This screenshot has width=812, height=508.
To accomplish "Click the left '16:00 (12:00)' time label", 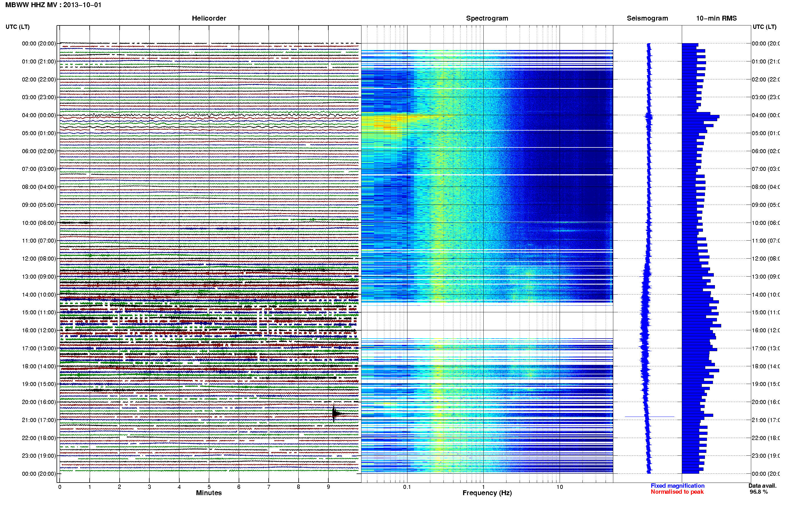I will pyautogui.click(x=39, y=330).
